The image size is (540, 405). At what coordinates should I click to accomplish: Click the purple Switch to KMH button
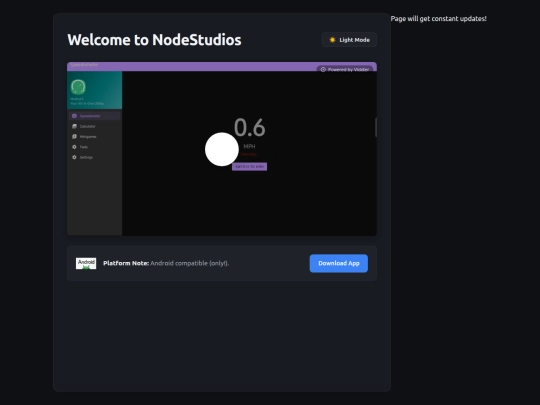coord(249,167)
